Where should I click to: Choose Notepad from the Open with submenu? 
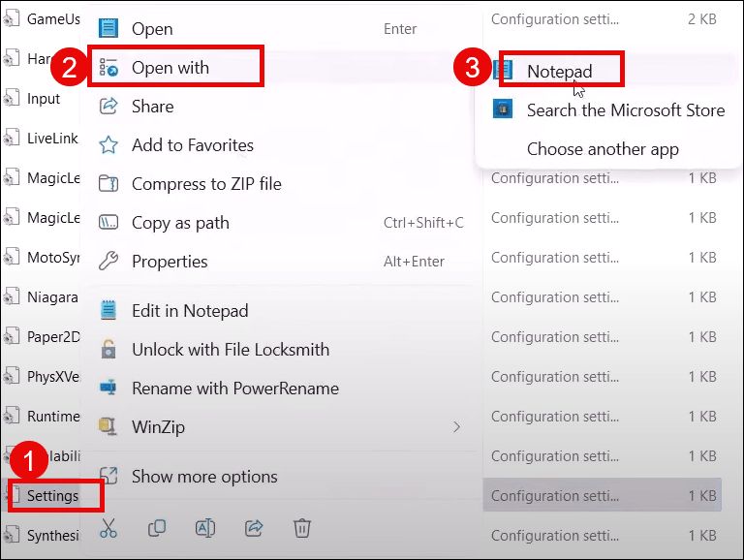click(x=559, y=71)
